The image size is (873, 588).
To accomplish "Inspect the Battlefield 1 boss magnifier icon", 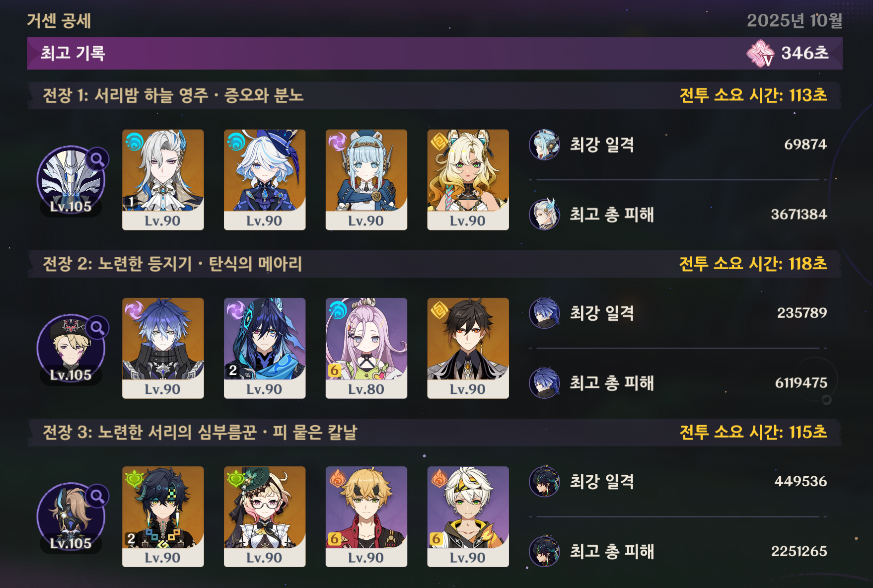I will click(97, 159).
